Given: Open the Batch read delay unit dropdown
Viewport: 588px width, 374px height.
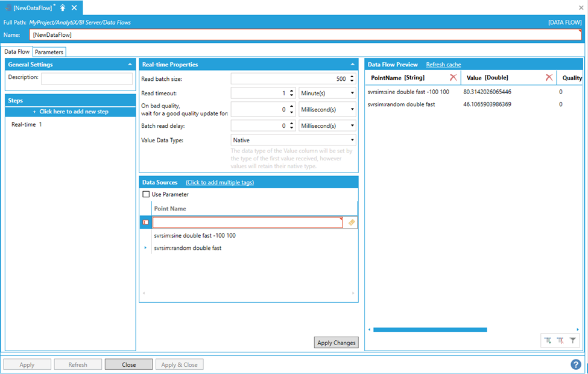Looking at the screenshot, I should [327, 125].
